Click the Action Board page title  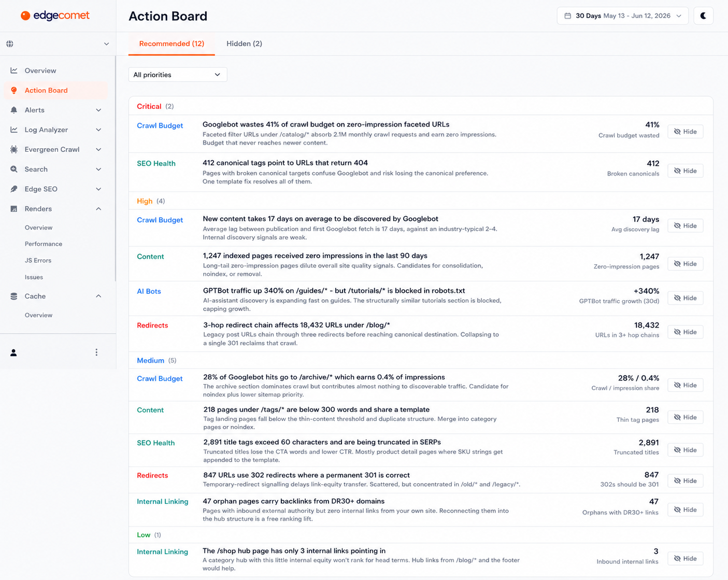(x=168, y=16)
